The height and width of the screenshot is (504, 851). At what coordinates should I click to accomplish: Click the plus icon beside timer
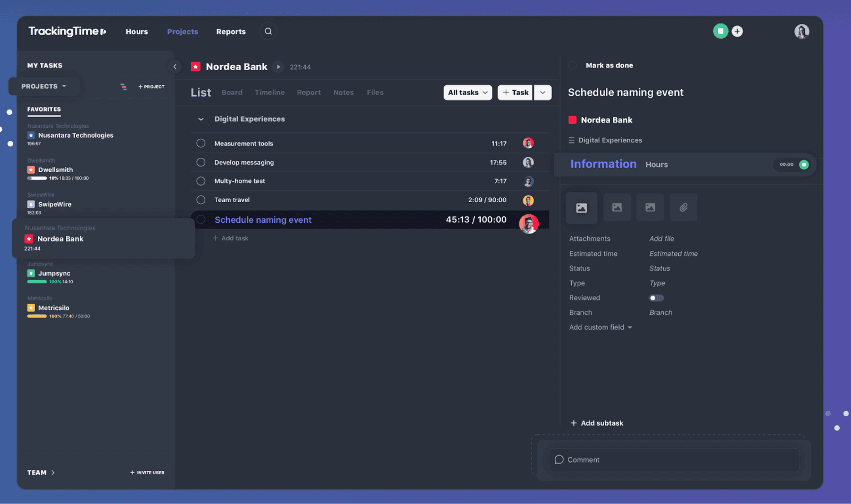pos(737,31)
